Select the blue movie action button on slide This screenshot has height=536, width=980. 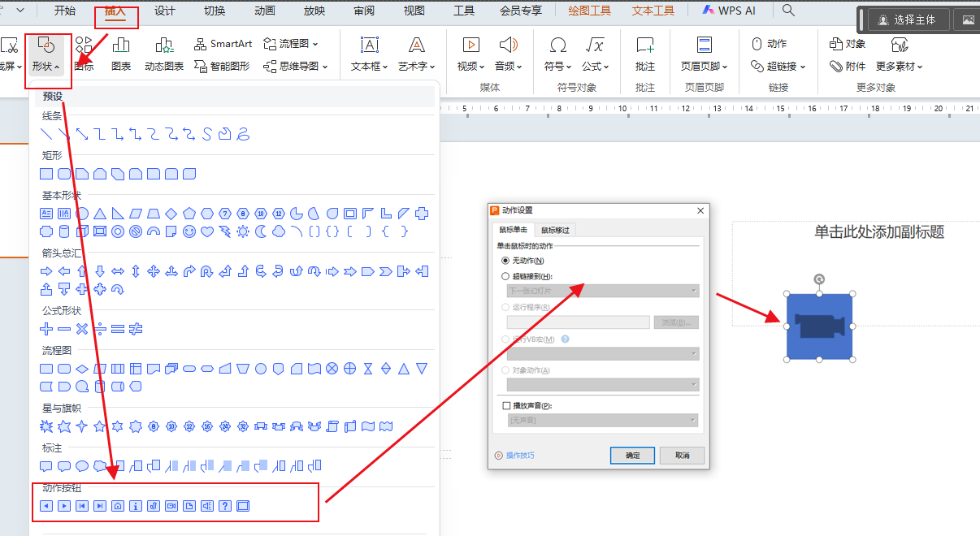(x=820, y=326)
